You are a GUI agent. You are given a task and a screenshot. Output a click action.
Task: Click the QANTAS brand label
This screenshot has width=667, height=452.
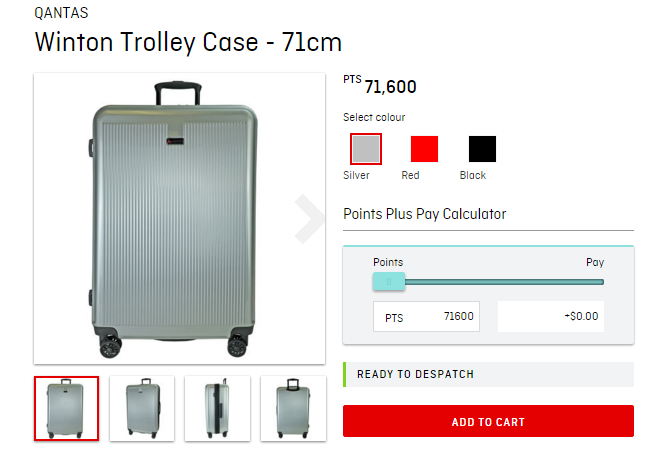[61, 13]
